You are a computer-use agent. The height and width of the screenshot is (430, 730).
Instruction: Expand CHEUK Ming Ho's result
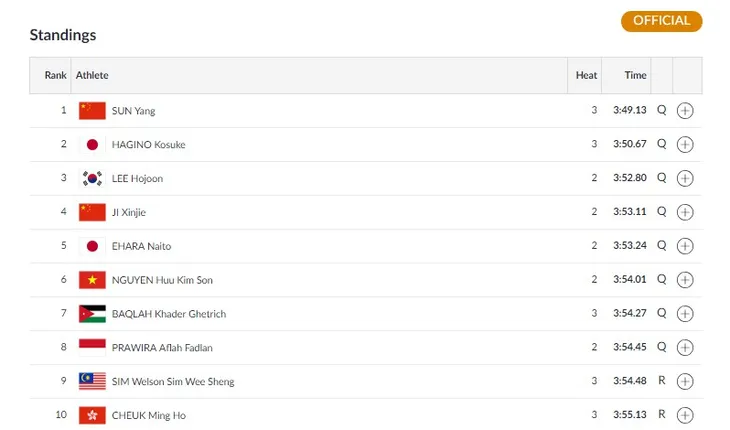point(685,415)
